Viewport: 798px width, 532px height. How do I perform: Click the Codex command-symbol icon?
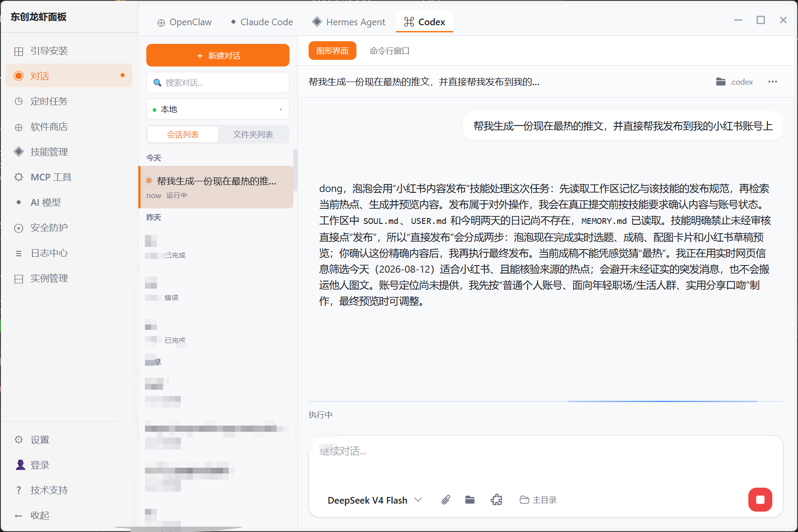tap(409, 22)
